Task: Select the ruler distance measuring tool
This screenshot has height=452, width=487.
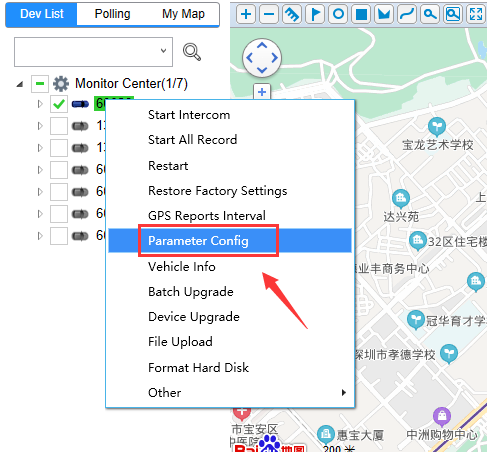Action: 292,14
